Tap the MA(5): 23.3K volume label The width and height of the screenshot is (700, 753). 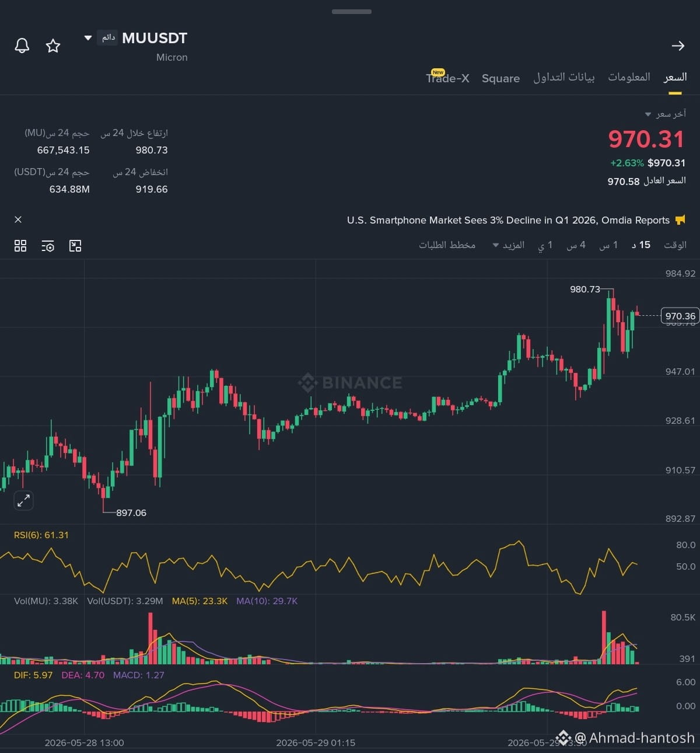[x=199, y=601]
